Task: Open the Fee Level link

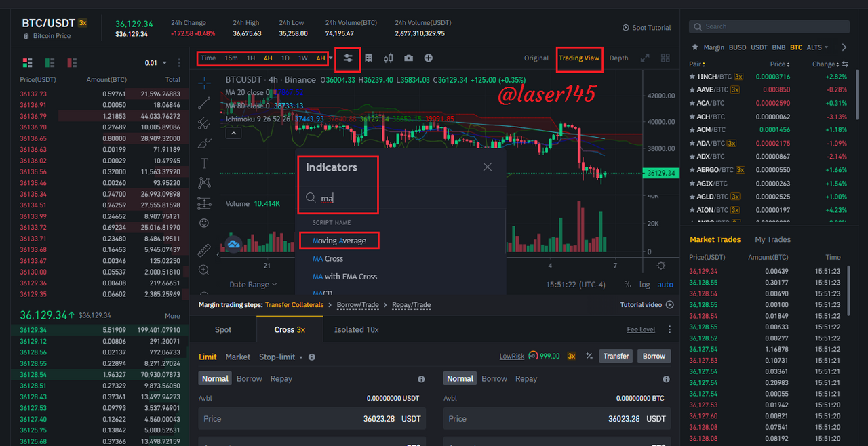Action: (641, 330)
